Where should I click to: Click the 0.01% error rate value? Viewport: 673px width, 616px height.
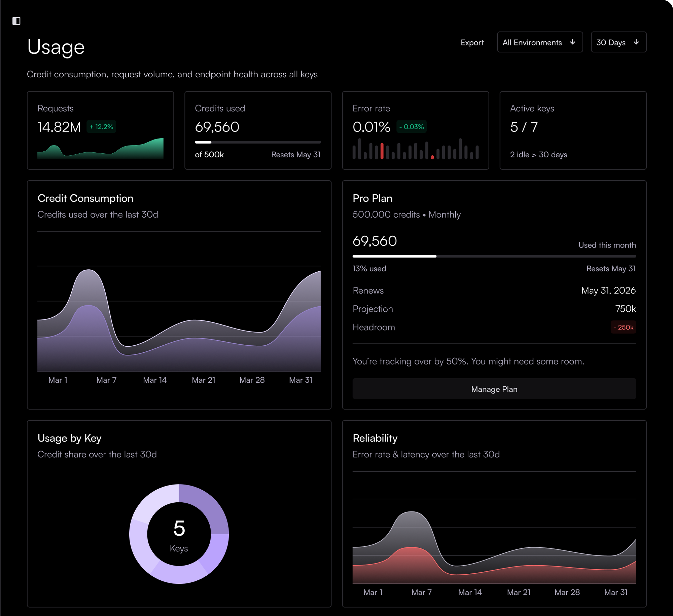(371, 127)
